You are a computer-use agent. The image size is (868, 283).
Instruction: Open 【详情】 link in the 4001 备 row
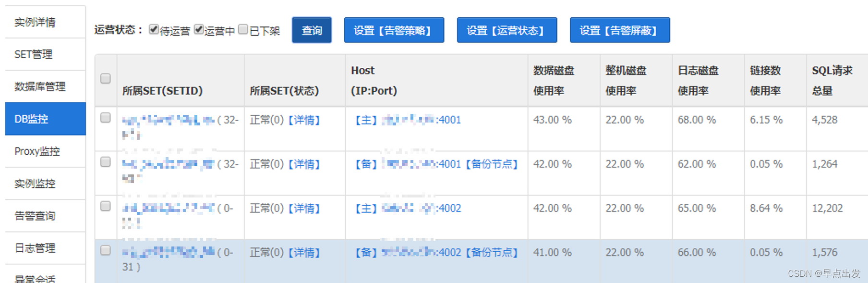pyautogui.click(x=304, y=164)
